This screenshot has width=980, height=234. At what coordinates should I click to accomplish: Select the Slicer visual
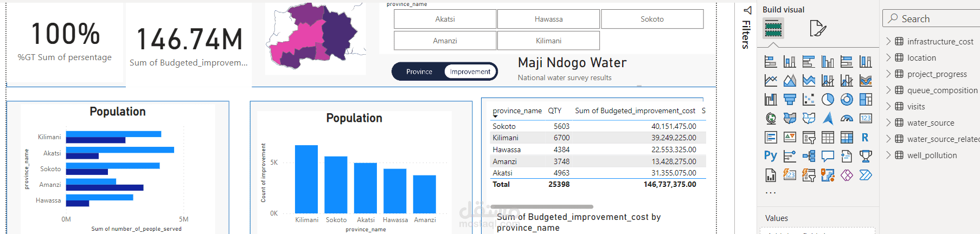pos(809,138)
